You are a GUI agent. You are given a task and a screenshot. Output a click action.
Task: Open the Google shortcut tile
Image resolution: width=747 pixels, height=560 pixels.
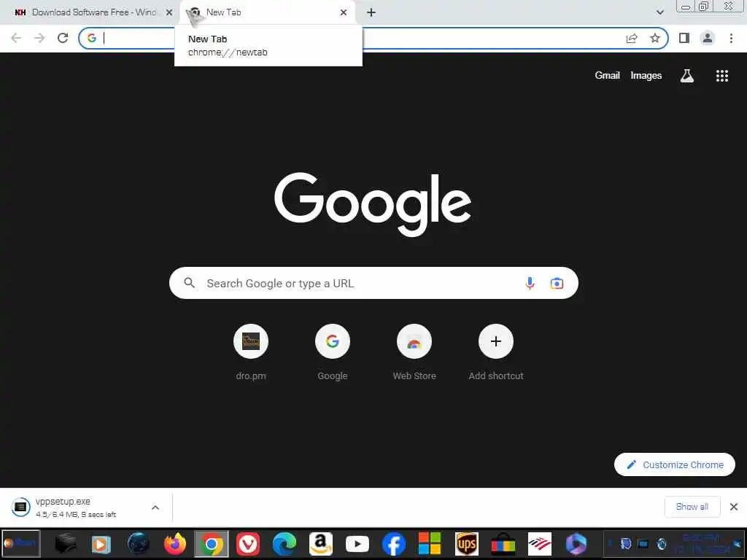click(333, 352)
